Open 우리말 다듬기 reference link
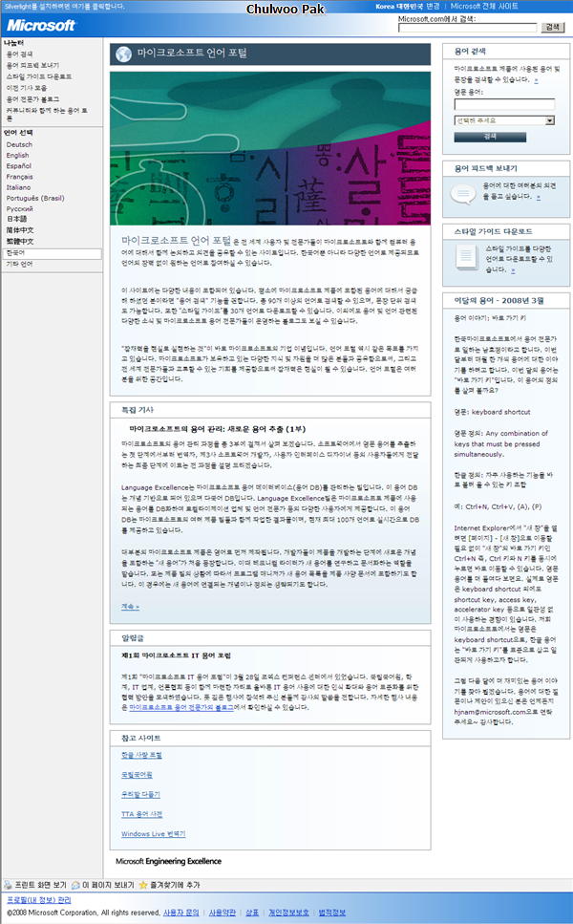573x924 pixels. [140, 794]
